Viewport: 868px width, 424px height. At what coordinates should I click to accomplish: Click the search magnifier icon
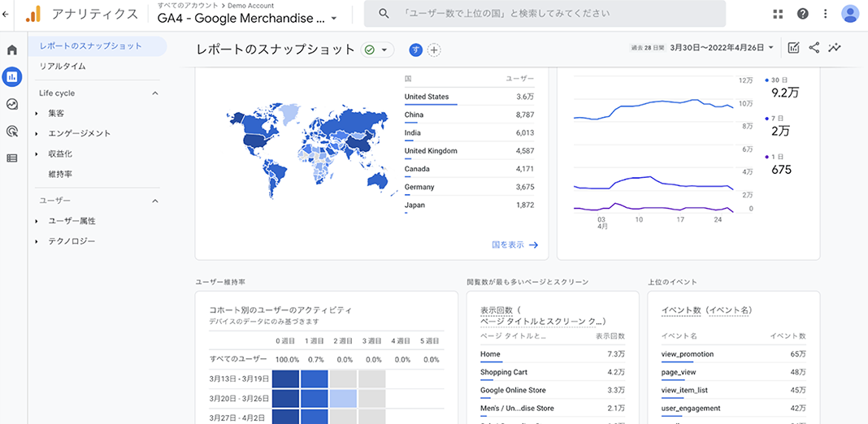[x=384, y=14]
